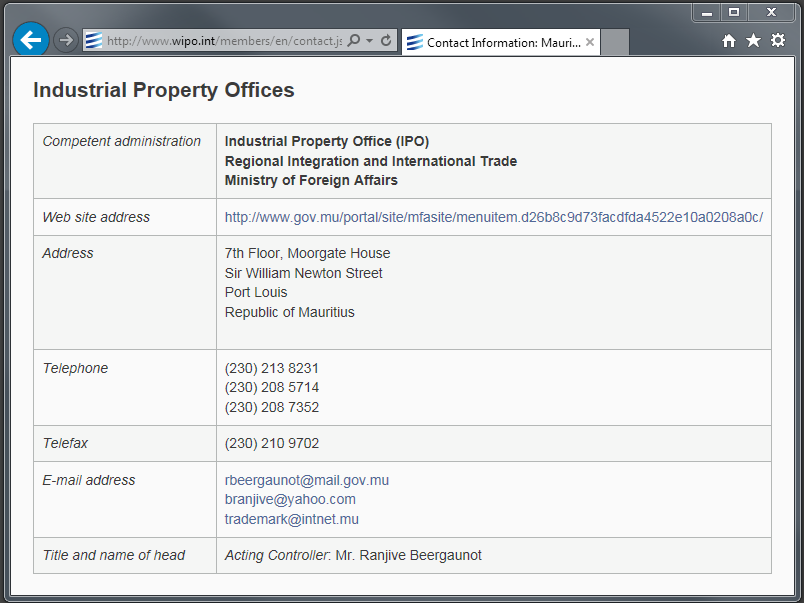The width and height of the screenshot is (804, 603).
Task: Click the 'Telefax' row label
Action: pyautogui.click(x=65, y=443)
